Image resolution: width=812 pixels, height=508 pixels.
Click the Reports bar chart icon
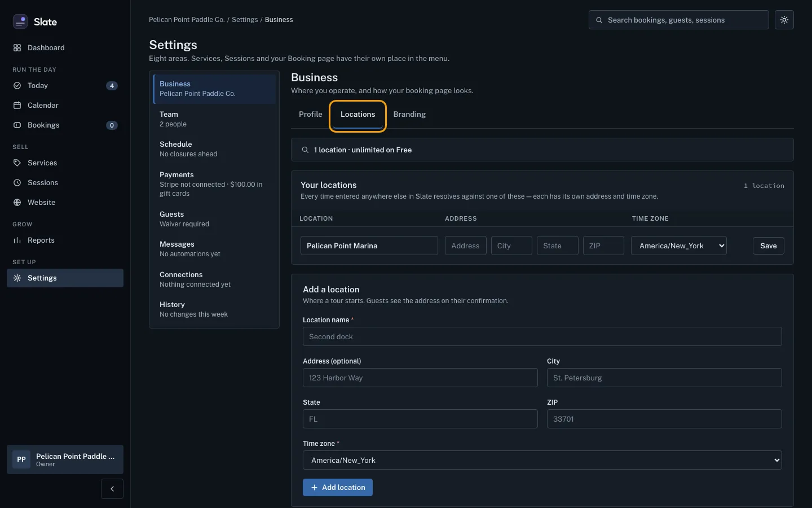point(17,240)
